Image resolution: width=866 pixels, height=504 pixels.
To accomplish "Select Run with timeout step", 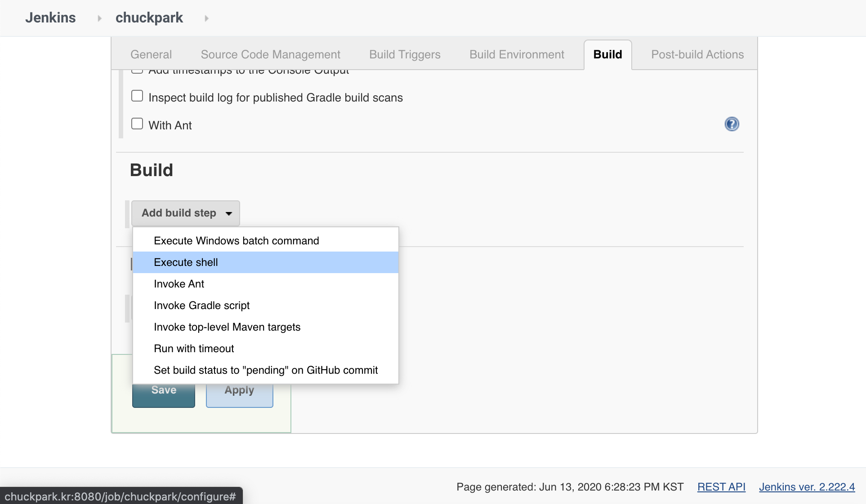I will (x=194, y=349).
